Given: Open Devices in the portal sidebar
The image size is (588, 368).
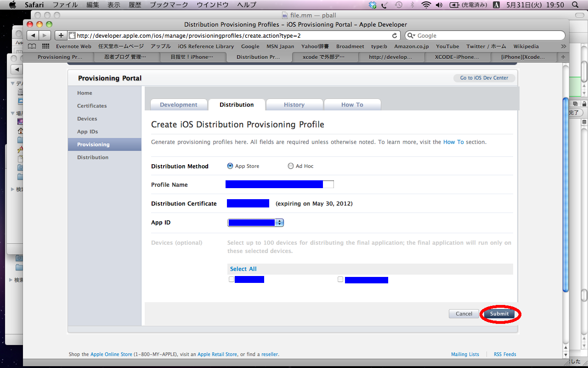Looking at the screenshot, I should pyautogui.click(x=87, y=119).
